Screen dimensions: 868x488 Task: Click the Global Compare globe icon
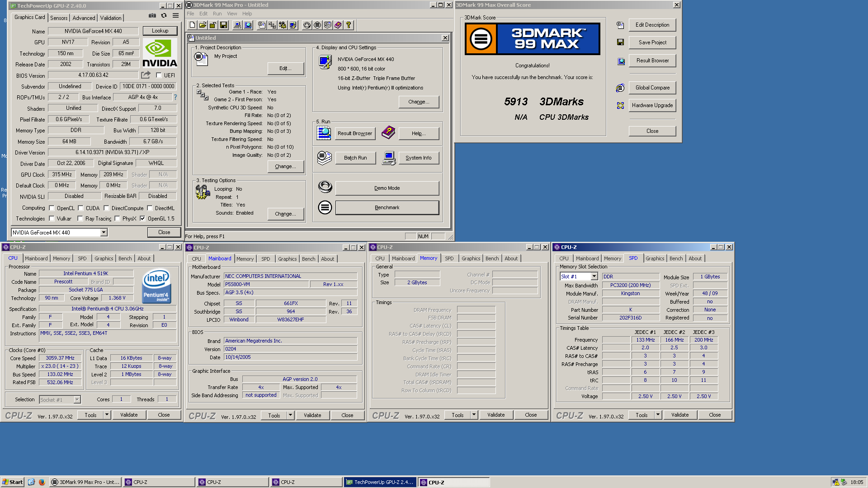(x=620, y=88)
